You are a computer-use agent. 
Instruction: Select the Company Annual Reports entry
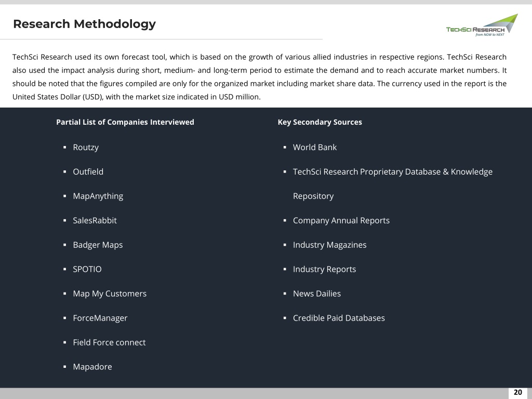[x=341, y=221]
